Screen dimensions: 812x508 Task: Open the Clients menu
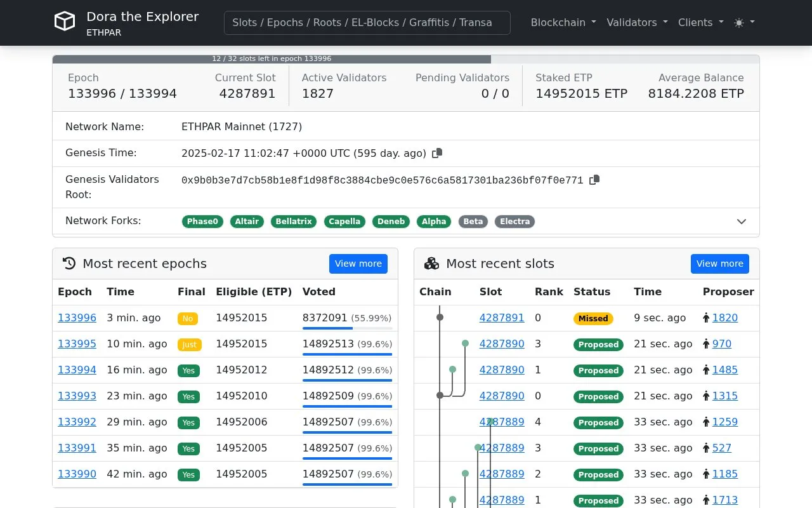click(701, 22)
